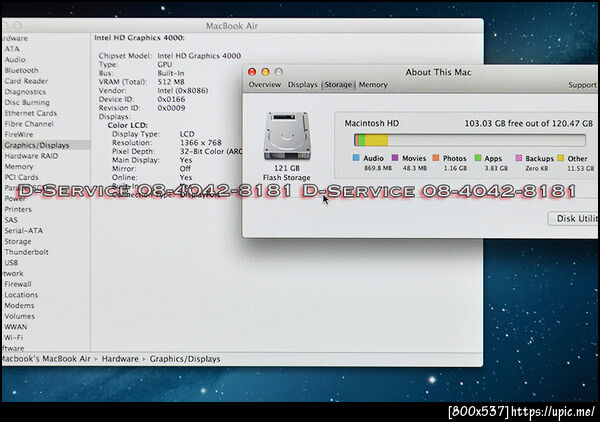Select Volumes in the sidebar

tap(20, 316)
